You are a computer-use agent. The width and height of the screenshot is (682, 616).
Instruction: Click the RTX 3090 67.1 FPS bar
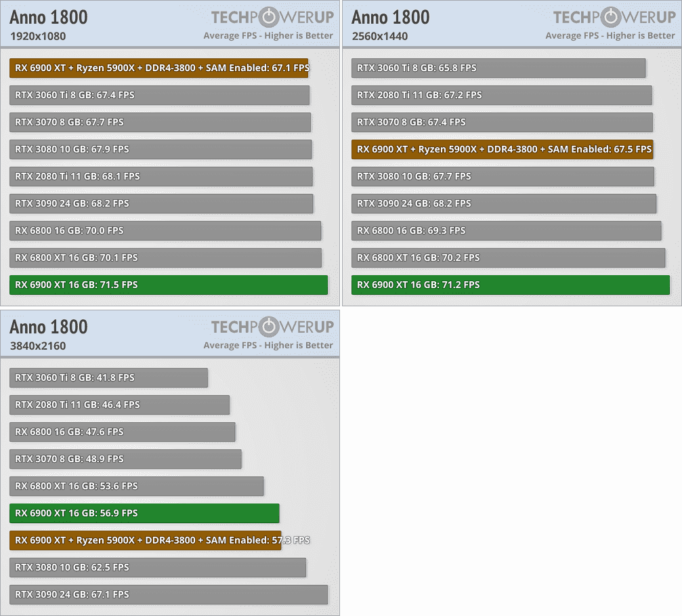click(169, 594)
